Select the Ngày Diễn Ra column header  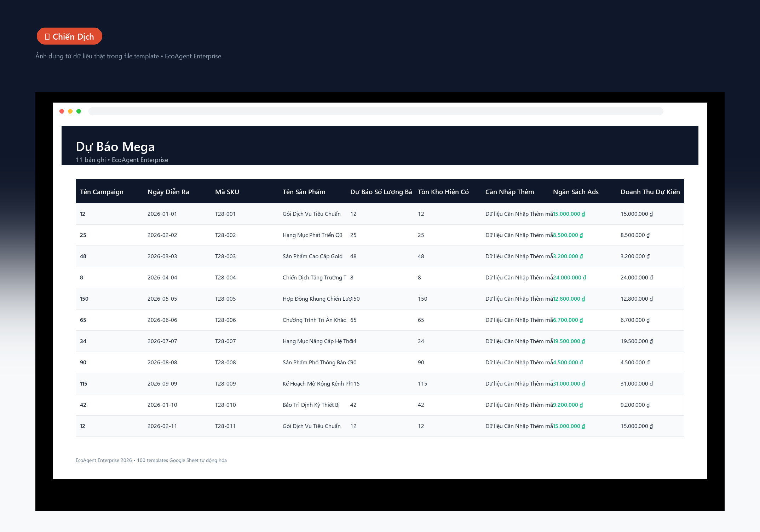pos(168,192)
